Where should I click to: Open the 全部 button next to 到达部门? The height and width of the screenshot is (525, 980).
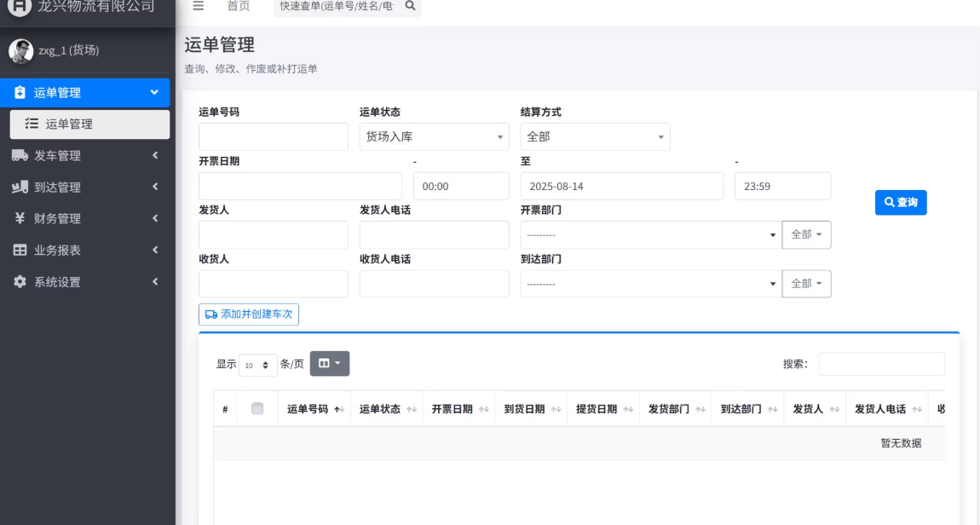[x=806, y=284]
